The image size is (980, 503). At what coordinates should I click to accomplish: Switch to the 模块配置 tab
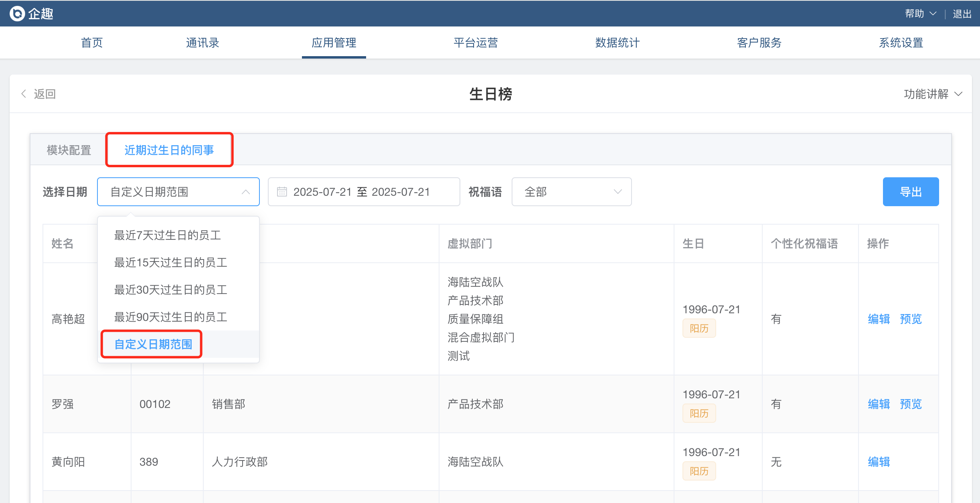click(x=69, y=150)
